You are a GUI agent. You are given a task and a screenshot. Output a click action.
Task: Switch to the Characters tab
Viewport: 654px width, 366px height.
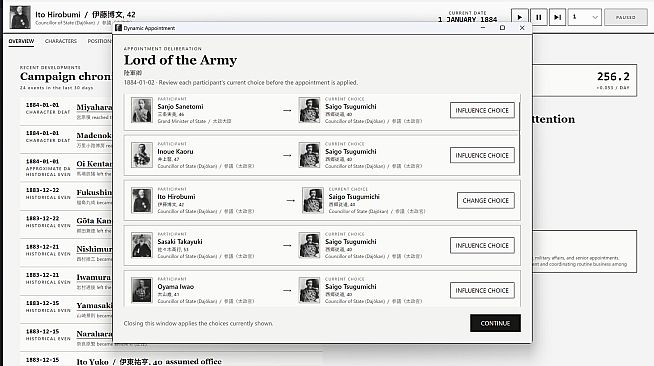point(61,41)
